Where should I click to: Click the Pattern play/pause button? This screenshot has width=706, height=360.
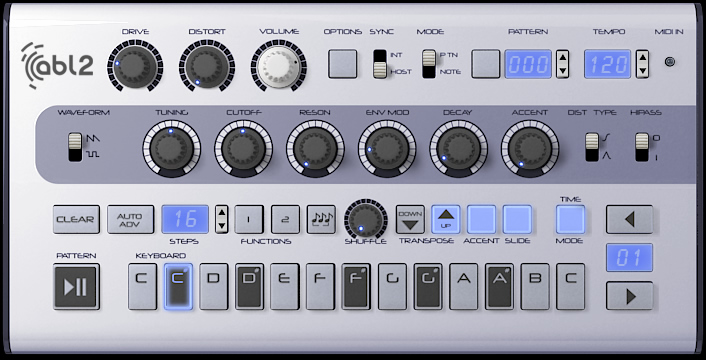click(x=76, y=287)
